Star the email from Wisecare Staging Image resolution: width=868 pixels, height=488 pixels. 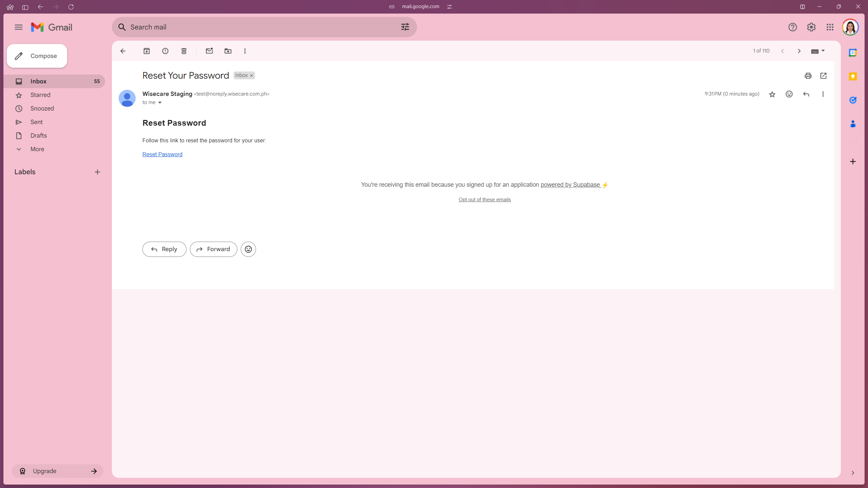(x=772, y=94)
